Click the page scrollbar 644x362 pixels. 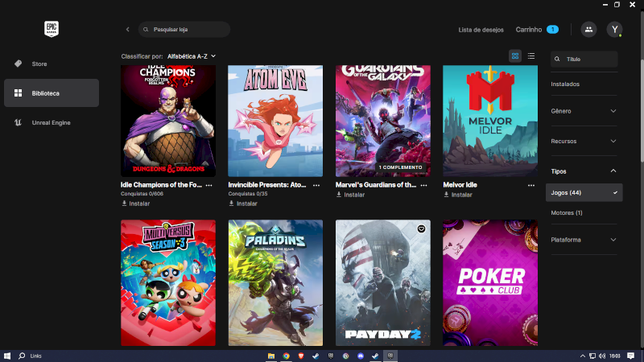(642, 111)
